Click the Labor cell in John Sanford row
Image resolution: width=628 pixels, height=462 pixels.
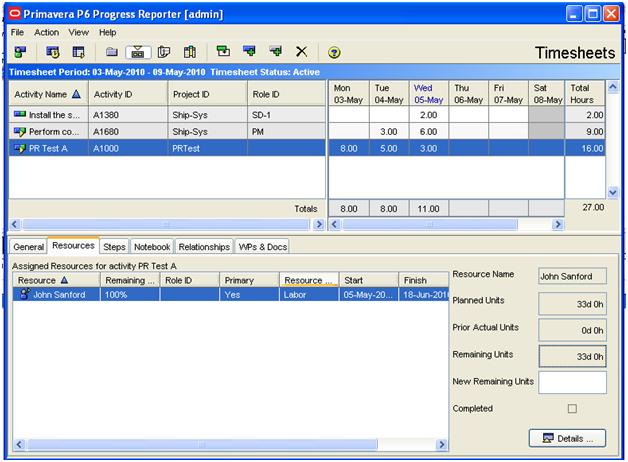point(309,295)
